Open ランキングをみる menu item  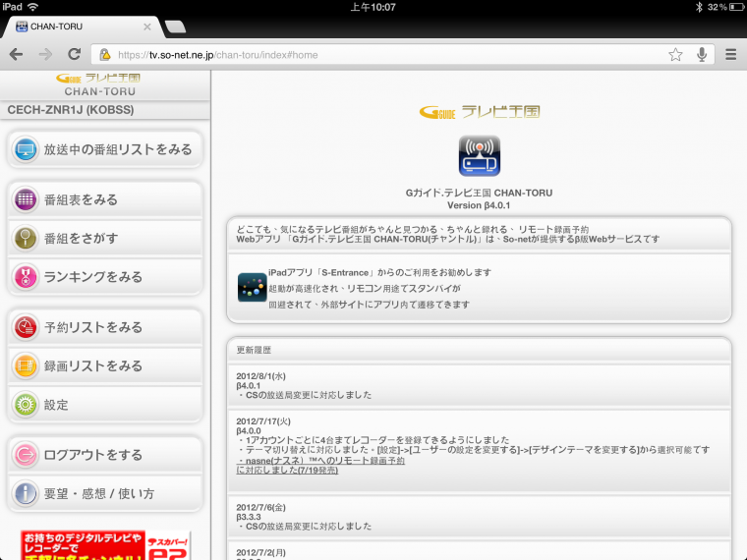coord(105,277)
